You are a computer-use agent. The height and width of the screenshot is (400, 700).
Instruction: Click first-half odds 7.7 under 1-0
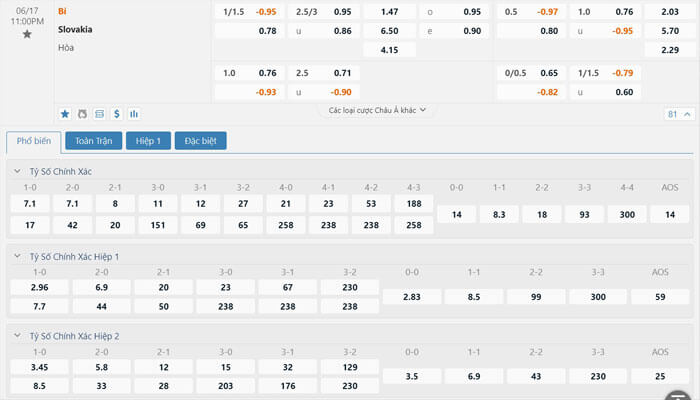click(39, 306)
